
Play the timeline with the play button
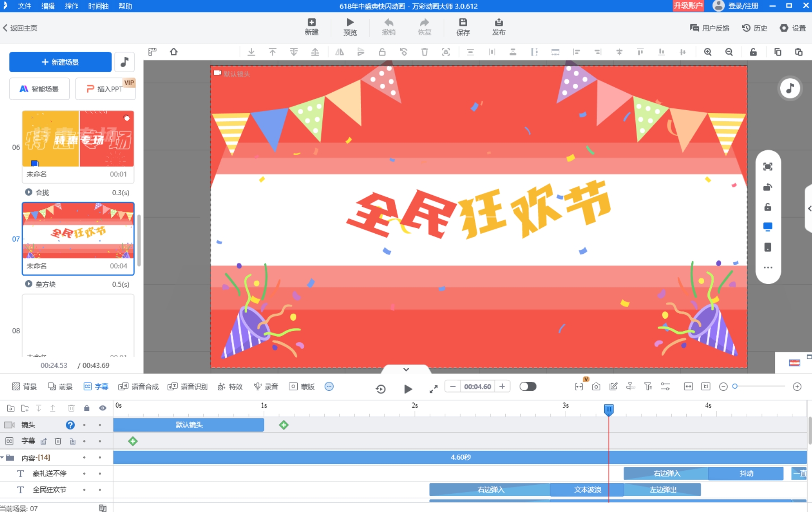click(x=408, y=389)
